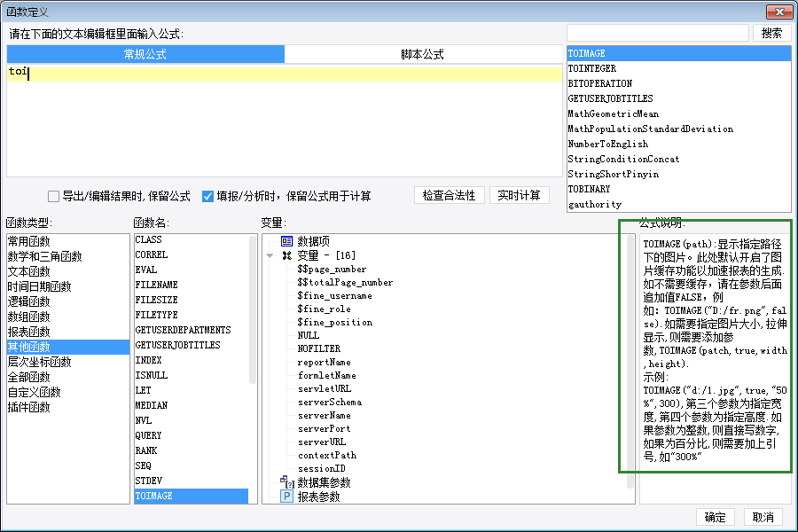Select TOINTEGER in the search results
Viewport: 798px width, 532px height.
pos(679,68)
